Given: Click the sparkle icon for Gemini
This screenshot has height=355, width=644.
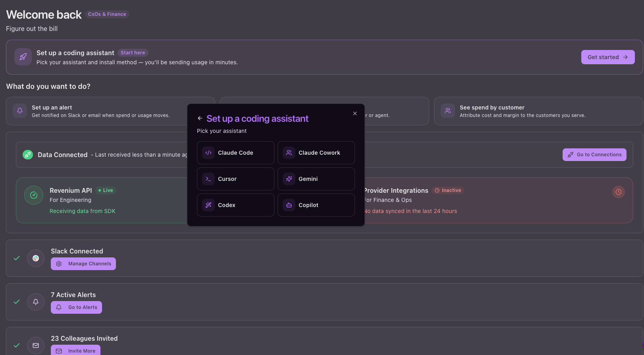Looking at the screenshot, I should tap(289, 179).
